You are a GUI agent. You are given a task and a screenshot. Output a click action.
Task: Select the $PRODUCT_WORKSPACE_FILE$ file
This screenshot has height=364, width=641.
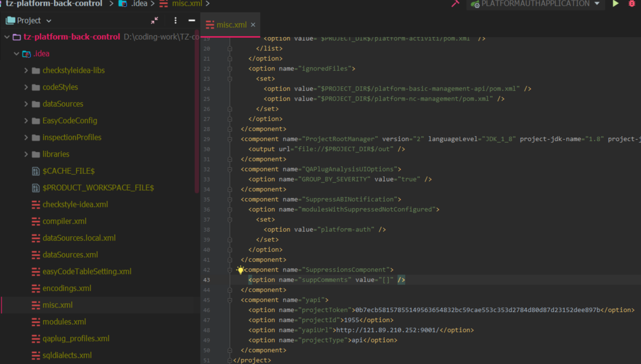[98, 187]
